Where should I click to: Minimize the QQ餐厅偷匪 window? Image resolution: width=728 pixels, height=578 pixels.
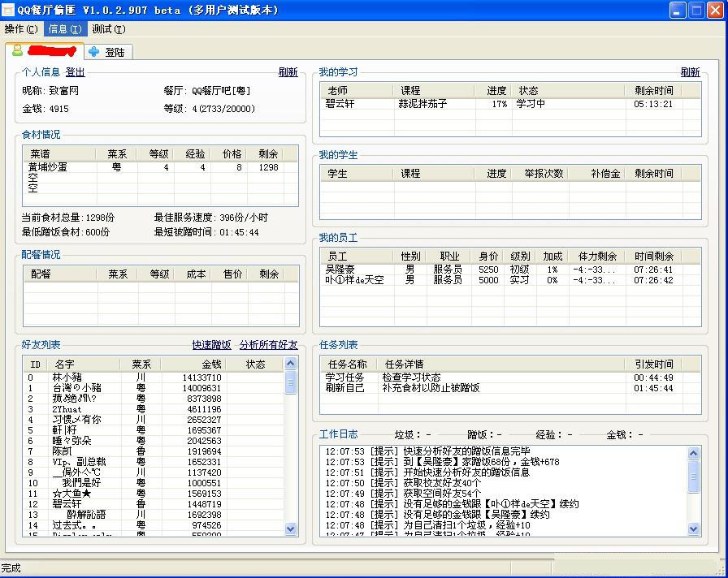click(678, 11)
